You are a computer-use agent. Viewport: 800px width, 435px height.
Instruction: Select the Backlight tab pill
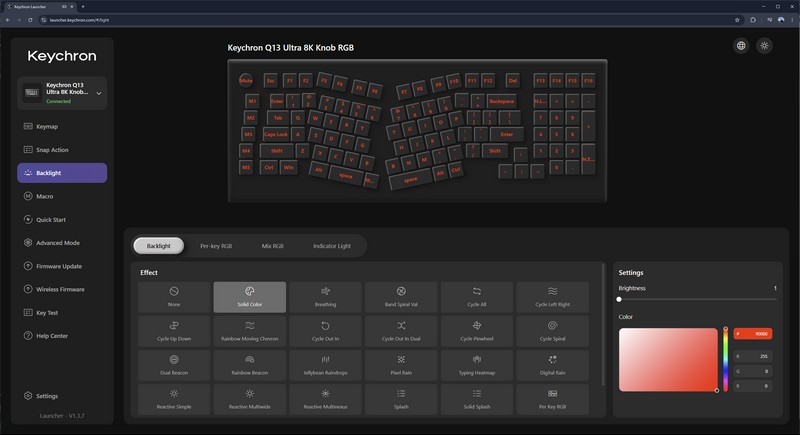[x=159, y=246]
